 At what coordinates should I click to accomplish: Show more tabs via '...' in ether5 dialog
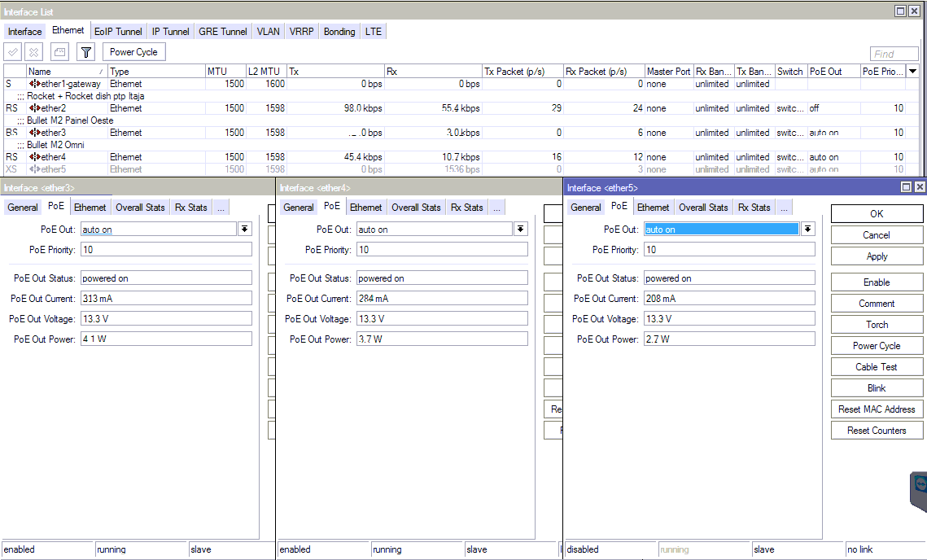[784, 208]
